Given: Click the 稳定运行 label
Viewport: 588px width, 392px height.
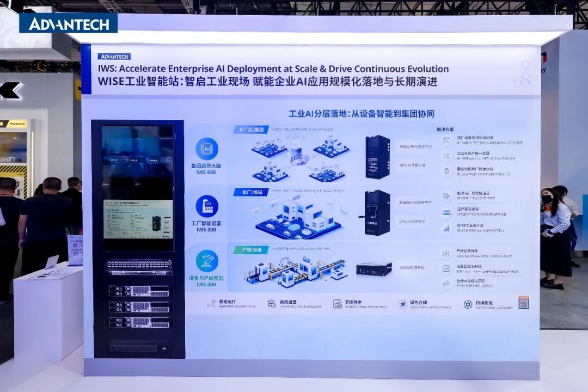Looking at the screenshot, I should (x=228, y=301).
